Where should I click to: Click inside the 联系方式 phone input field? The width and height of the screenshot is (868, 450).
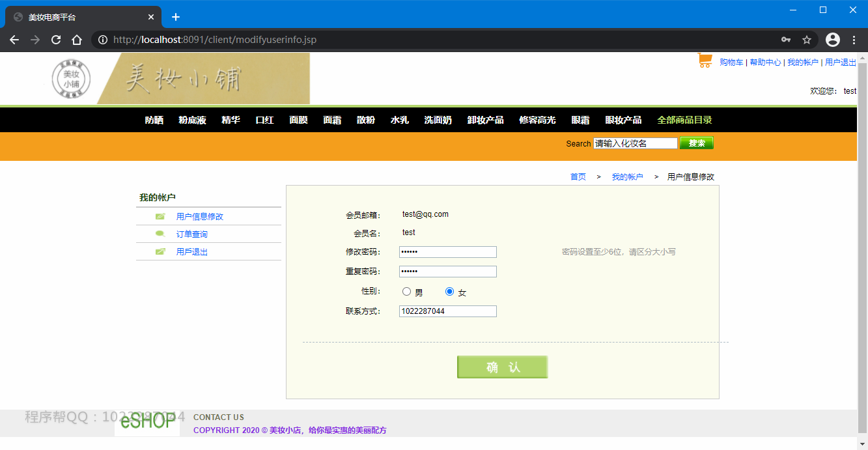[x=447, y=311]
